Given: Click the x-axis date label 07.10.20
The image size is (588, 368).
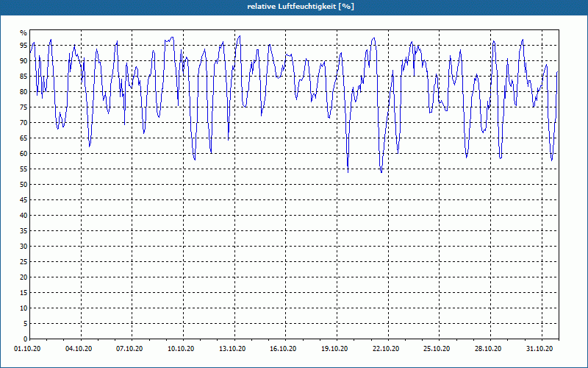Looking at the screenshot, I should coord(129,349).
